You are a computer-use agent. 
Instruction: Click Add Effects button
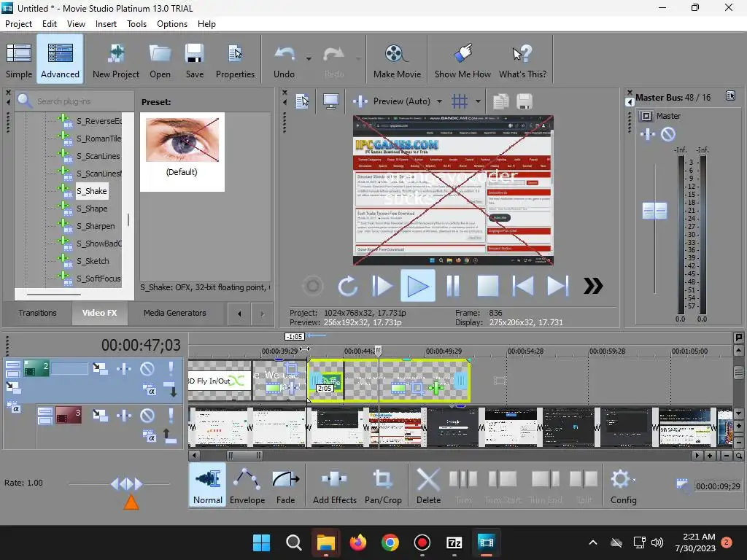coord(334,485)
